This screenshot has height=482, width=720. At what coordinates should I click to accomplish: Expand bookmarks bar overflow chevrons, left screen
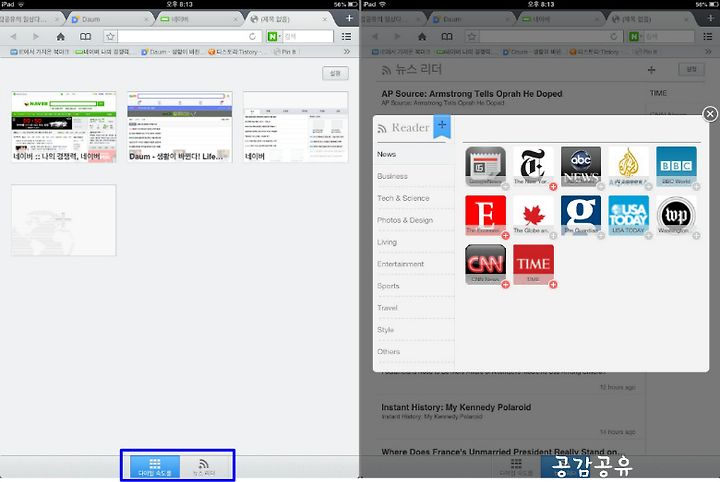tap(347, 51)
